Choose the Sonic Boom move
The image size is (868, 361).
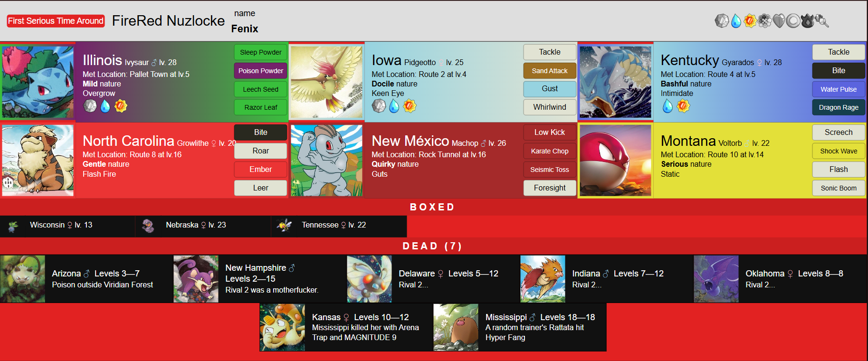[x=839, y=188]
